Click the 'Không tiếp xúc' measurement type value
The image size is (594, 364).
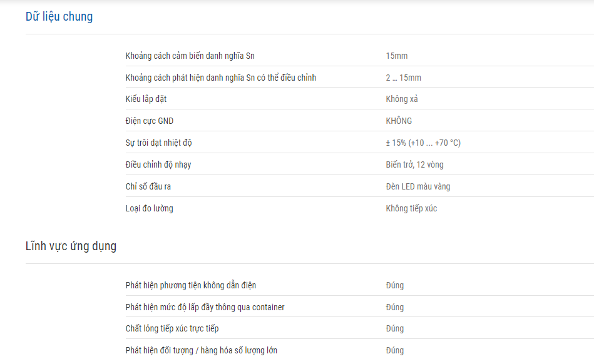411,208
